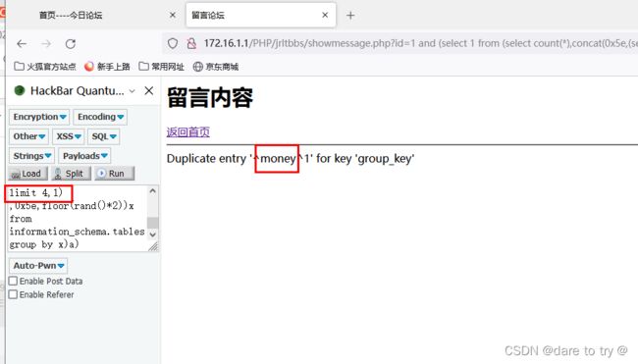Open the Auto-Pwn dropdown
The height and width of the screenshot is (364, 638).
(x=38, y=266)
